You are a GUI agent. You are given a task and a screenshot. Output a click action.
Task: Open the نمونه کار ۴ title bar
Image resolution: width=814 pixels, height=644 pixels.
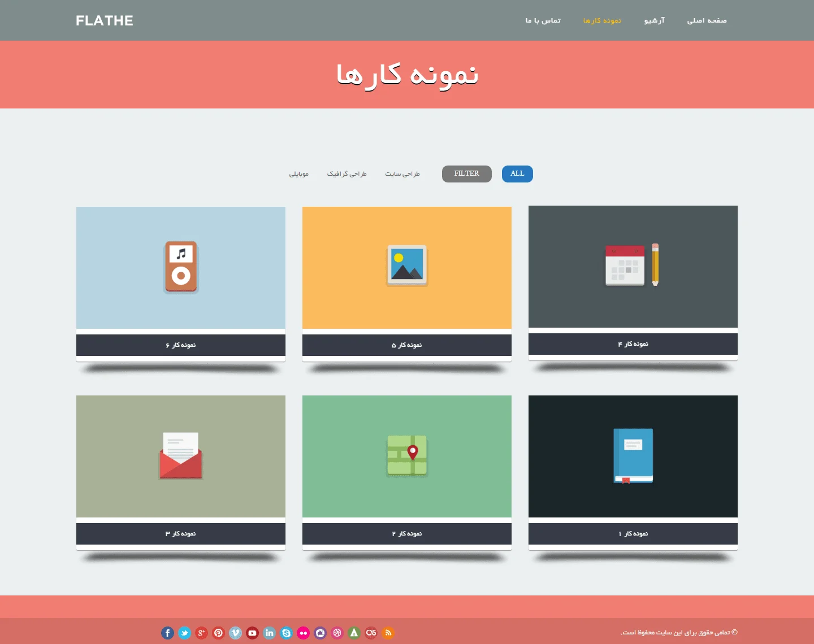coord(633,344)
